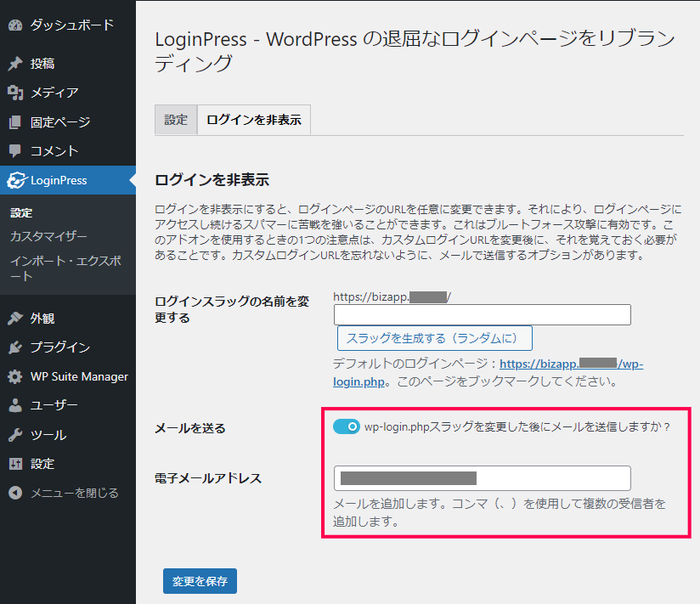Click the pushpin icon beside 投稿
Screen dimensions: 700x604
(15, 64)
